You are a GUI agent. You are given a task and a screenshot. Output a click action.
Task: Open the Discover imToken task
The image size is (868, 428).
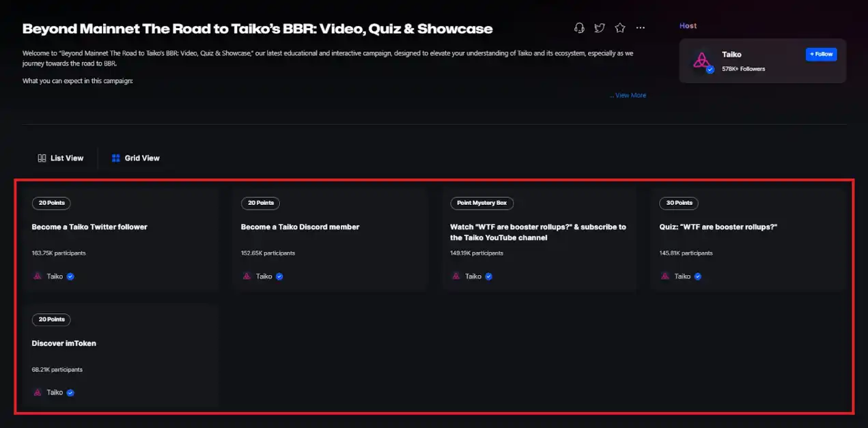[64, 343]
